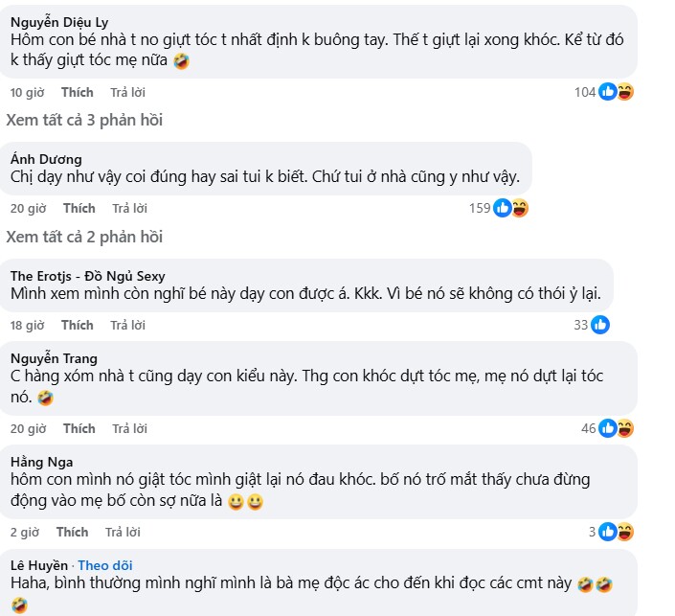Click reaction icons showing 159 on Ánh Dương's comment
This screenshot has height=616, width=675.
point(510,208)
